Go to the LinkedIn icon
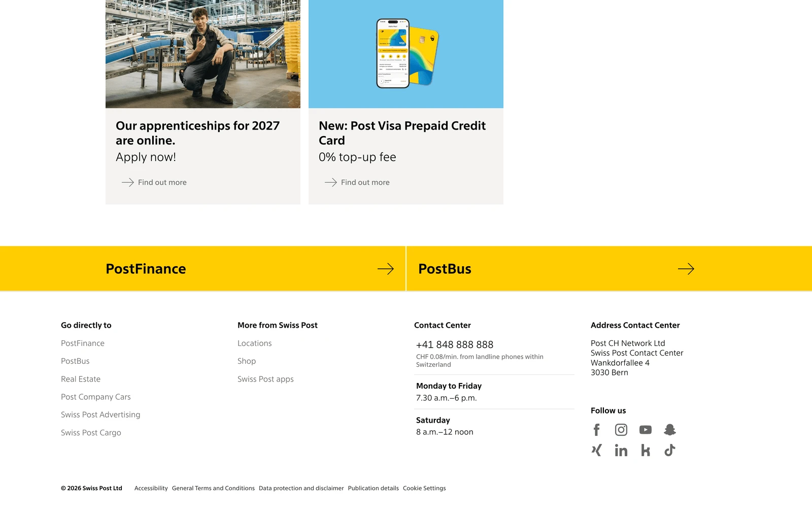The width and height of the screenshot is (812, 508). tap(621, 450)
